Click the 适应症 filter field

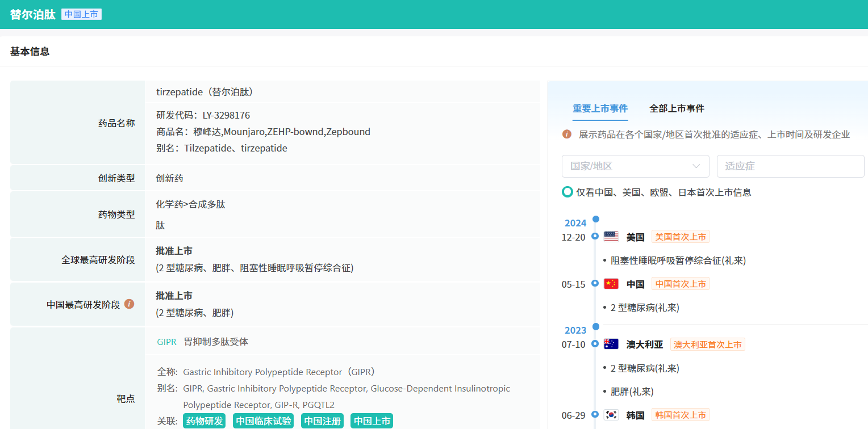click(x=790, y=166)
